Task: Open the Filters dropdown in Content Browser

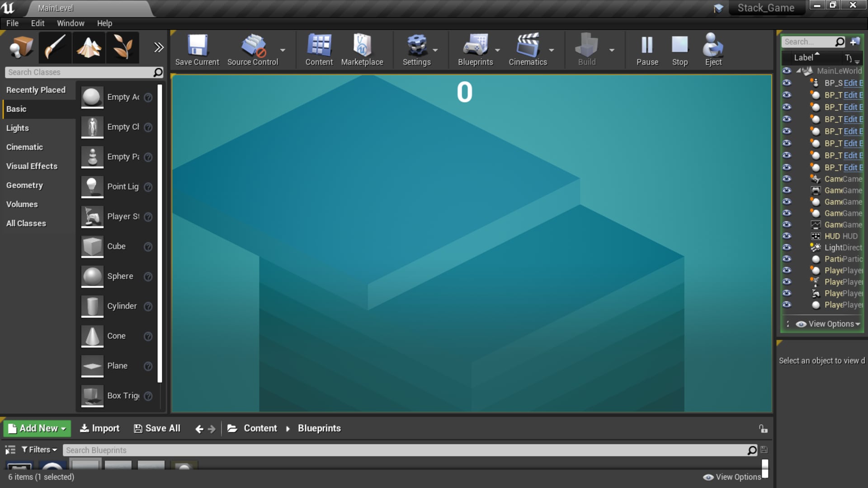Action: pyautogui.click(x=40, y=450)
